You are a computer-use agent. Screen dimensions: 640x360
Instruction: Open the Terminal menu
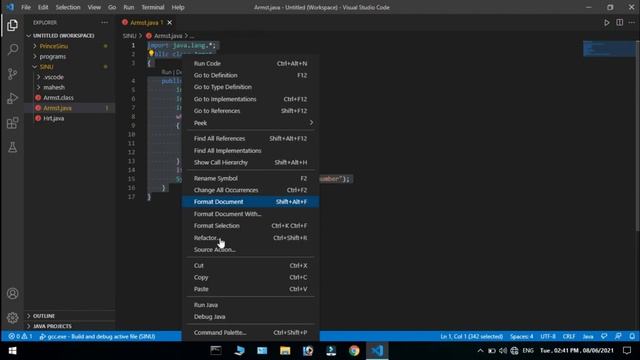pos(153,7)
